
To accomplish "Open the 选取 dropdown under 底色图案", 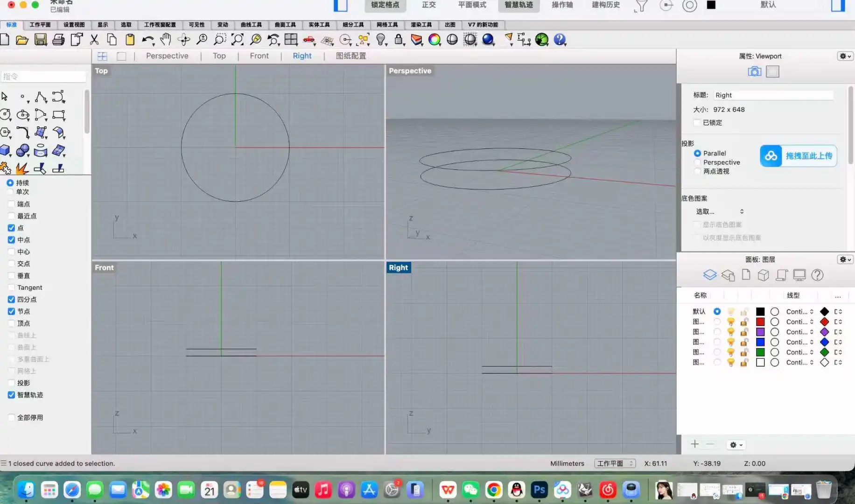I will pos(719,211).
